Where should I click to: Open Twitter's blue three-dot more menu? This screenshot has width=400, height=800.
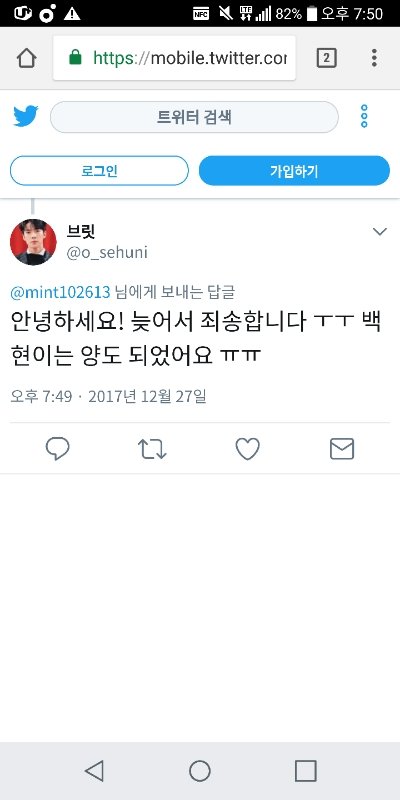[x=364, y=116]
